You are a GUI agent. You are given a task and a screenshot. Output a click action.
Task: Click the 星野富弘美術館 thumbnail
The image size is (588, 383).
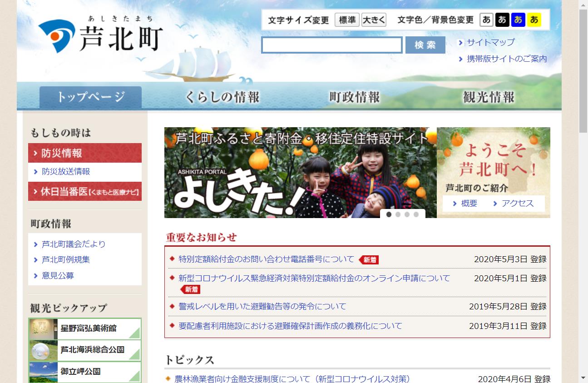44,328
